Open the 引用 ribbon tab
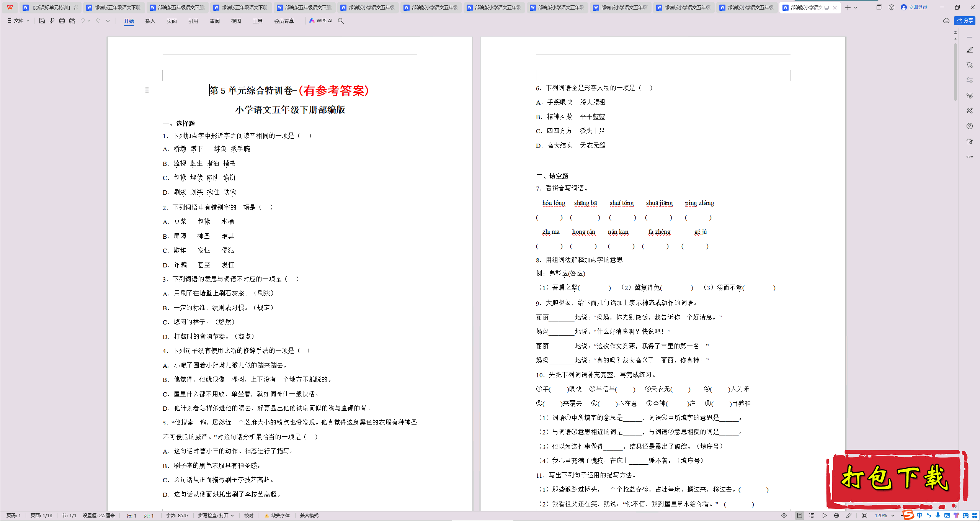Image resolution: width=980 pixels, height=521 pixels. tap(193, 21)
